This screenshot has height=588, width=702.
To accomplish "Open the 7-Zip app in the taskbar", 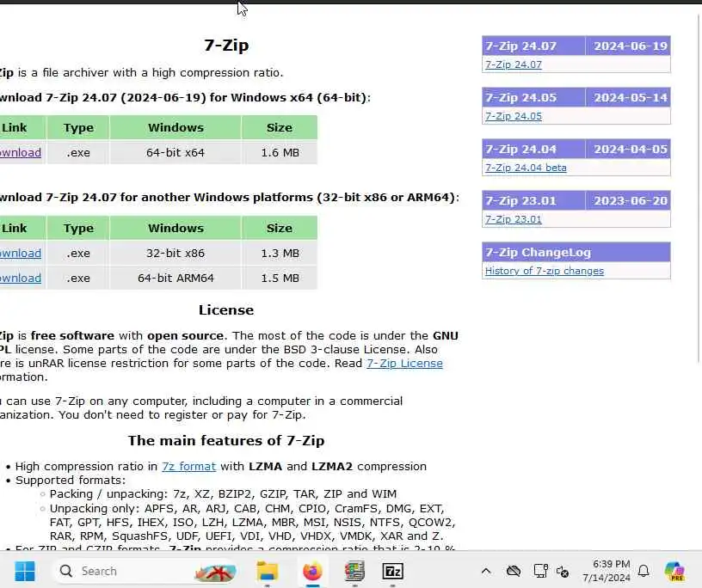I will point(392,571).
